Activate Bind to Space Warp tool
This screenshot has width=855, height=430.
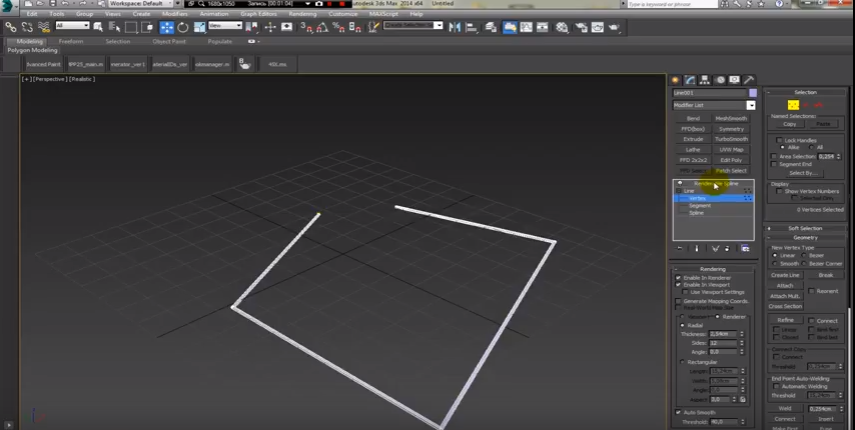click(x=44, y=27)
